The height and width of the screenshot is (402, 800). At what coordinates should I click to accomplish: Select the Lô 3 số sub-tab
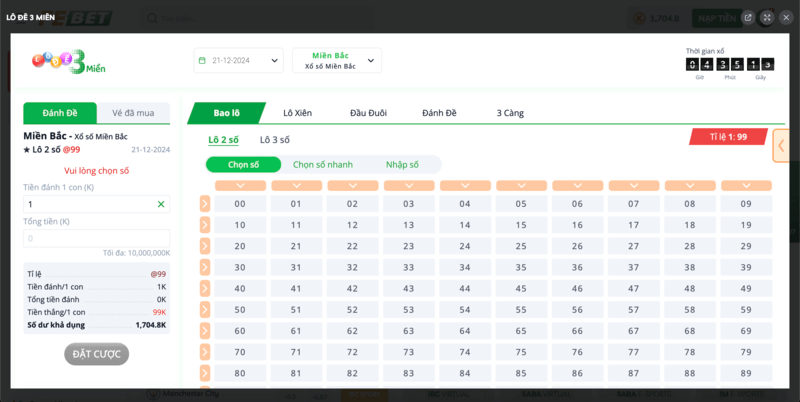click(274, 140)
